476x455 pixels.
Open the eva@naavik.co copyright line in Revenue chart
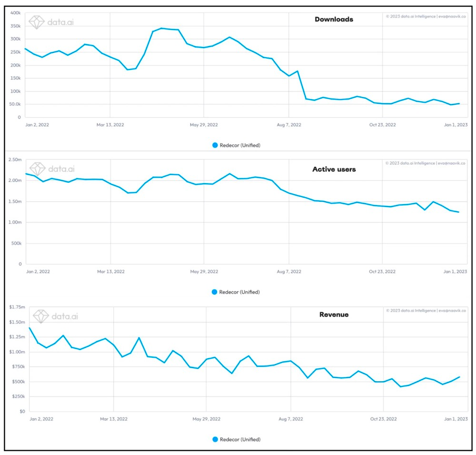[426, 310]
